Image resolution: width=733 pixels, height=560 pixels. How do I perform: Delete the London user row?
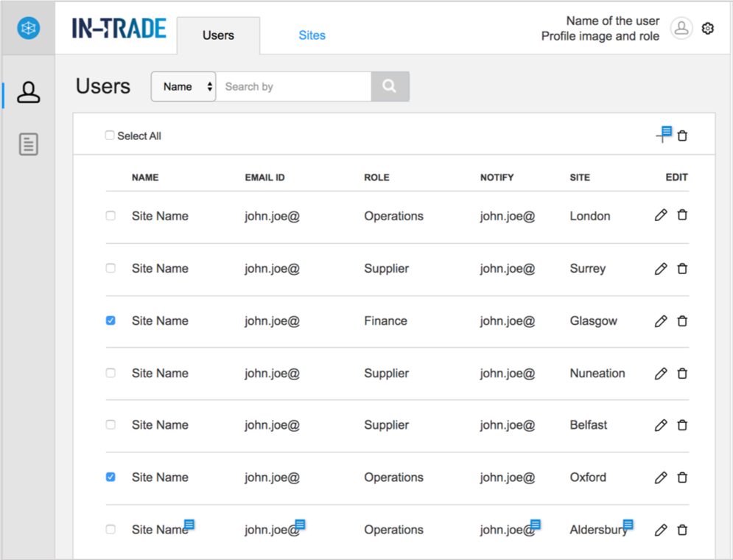[682, 214]
